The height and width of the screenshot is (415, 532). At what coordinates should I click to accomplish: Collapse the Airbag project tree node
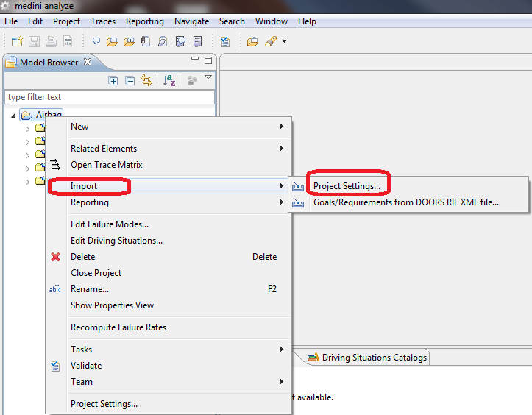(14, 115)
